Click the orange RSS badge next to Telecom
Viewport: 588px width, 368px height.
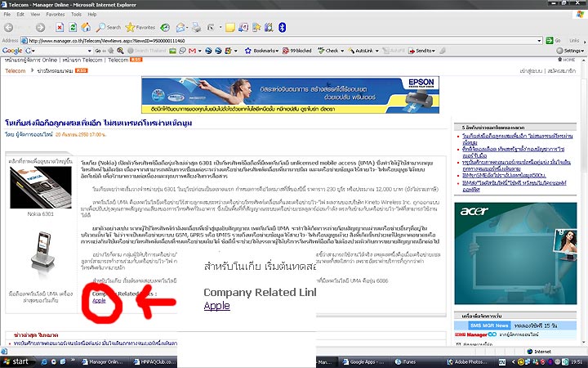(x=136, y=60)
